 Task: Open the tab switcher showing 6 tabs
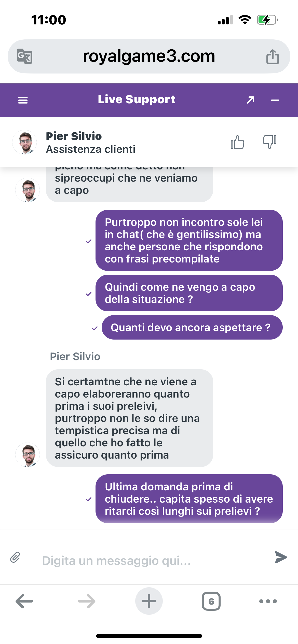tap(211, 601)
